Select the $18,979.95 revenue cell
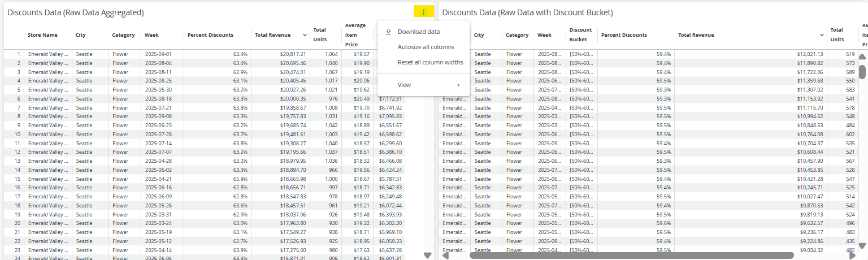Screen dimensions: 868x260 [x=281, y=161]
